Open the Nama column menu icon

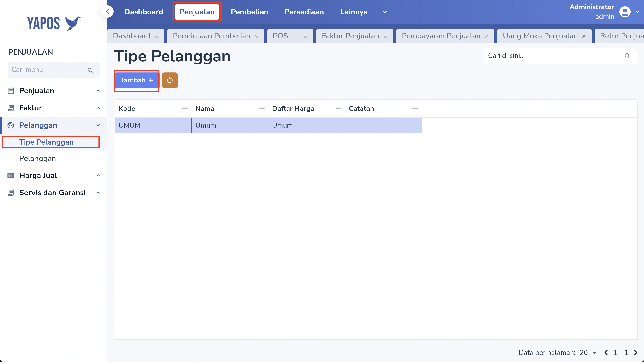pyautogui.click(x=262, y=109)
